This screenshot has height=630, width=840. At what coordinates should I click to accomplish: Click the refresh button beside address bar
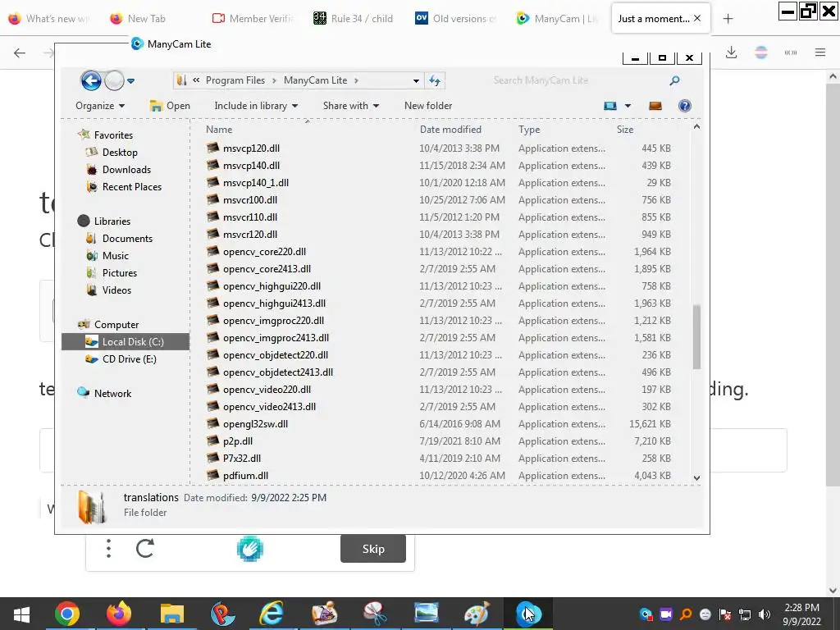[435, 80]
